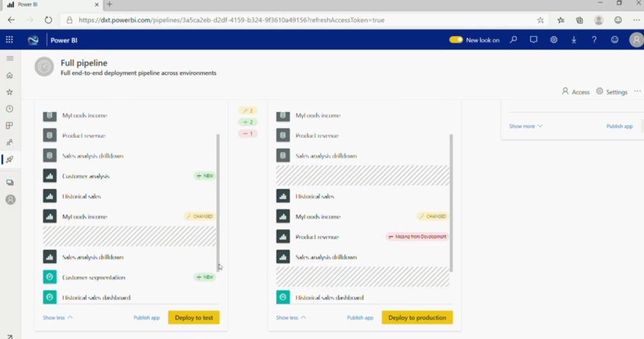Add page to favorites star in address bar
Image resolution: width=644 pixels, height=339 pixels.
click(x=540, y=20)
